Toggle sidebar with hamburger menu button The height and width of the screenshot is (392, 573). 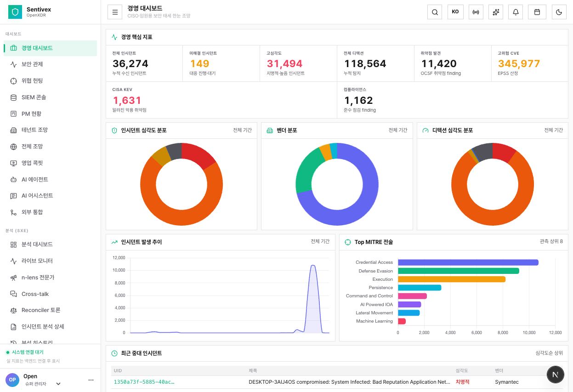pyautogui.click(x=115, y=12)
